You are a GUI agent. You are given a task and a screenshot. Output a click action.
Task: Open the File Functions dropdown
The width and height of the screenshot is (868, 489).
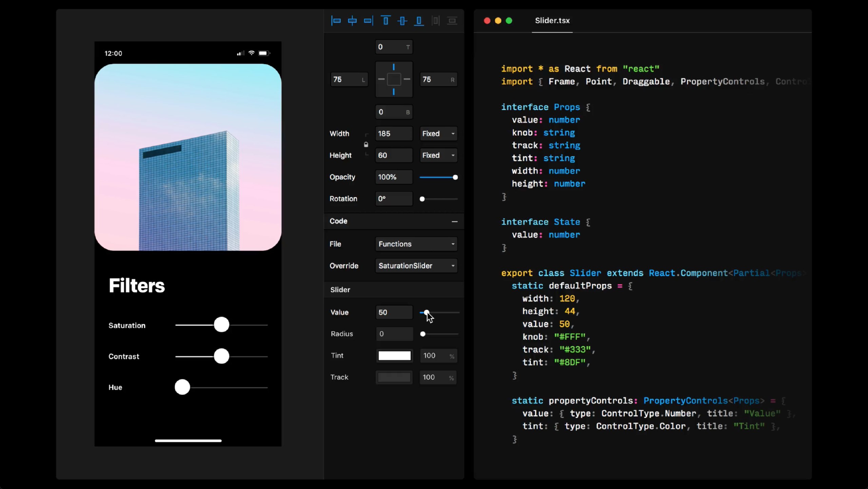point(416,244)
